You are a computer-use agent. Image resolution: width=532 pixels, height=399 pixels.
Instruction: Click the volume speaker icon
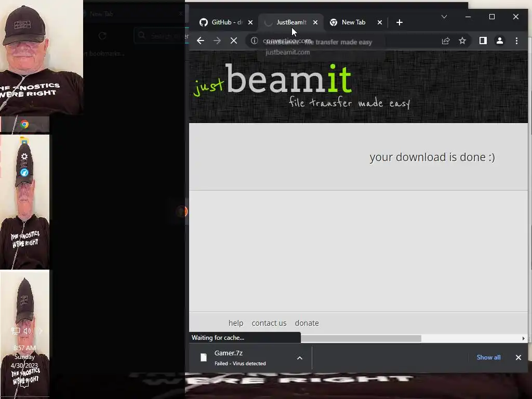[x=28, y=331]
